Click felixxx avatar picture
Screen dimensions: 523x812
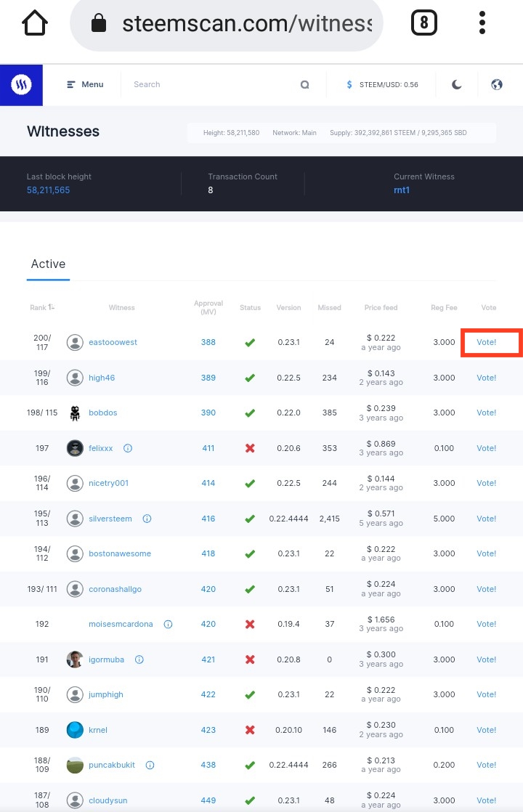pos(75,448)
